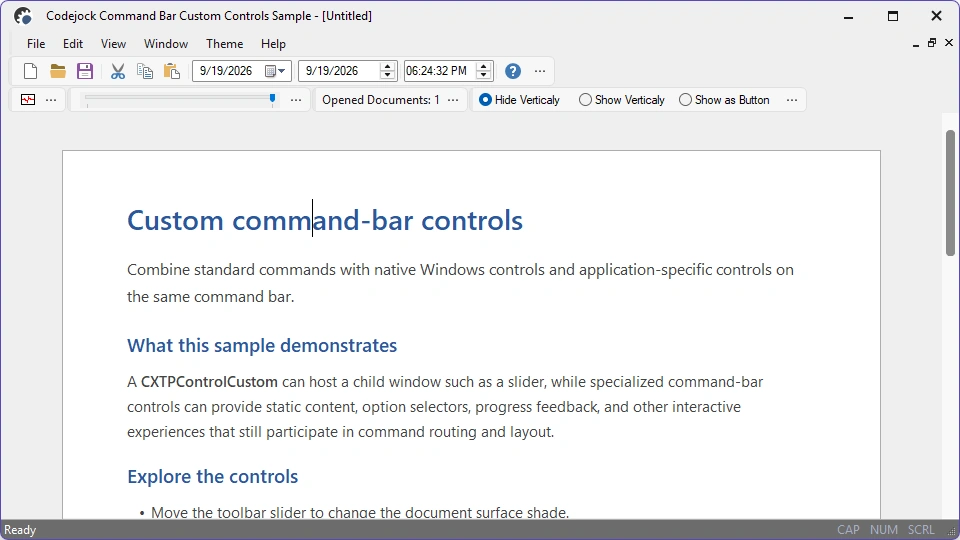This screenshot has height=540, width=960.
Task: Increase date using spinner up arrow
Action: point(387,66)
